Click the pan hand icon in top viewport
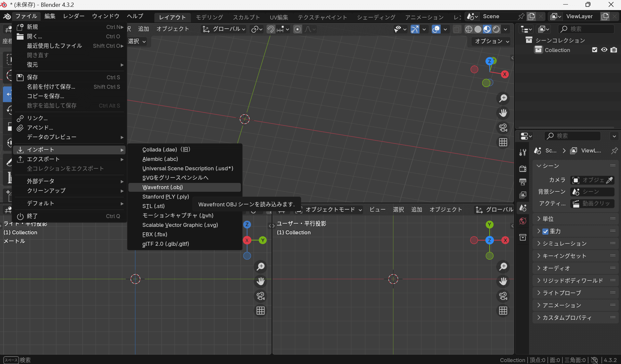The image size is (621, 364). coord(503,113)
